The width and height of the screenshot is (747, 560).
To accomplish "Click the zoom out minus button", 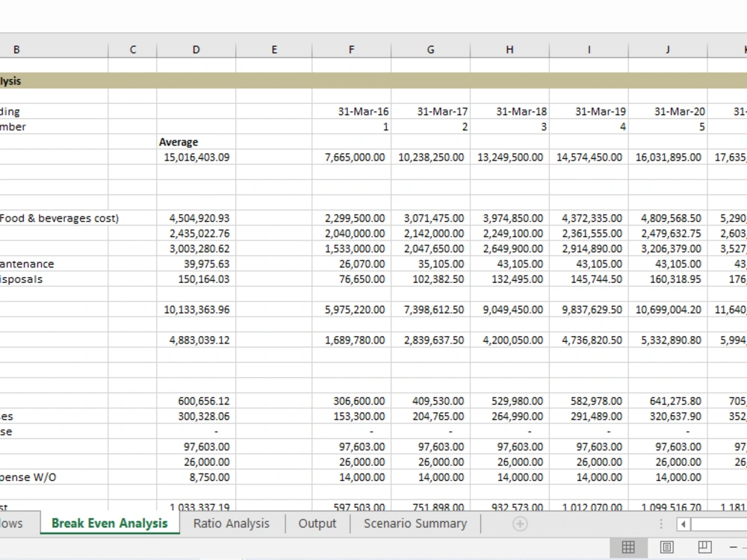I will pyautogui.click(x=734, y=547).
